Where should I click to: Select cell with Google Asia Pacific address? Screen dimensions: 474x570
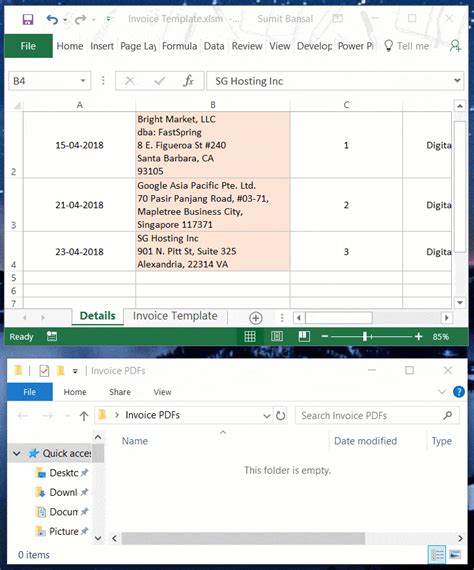pos(213,205)
